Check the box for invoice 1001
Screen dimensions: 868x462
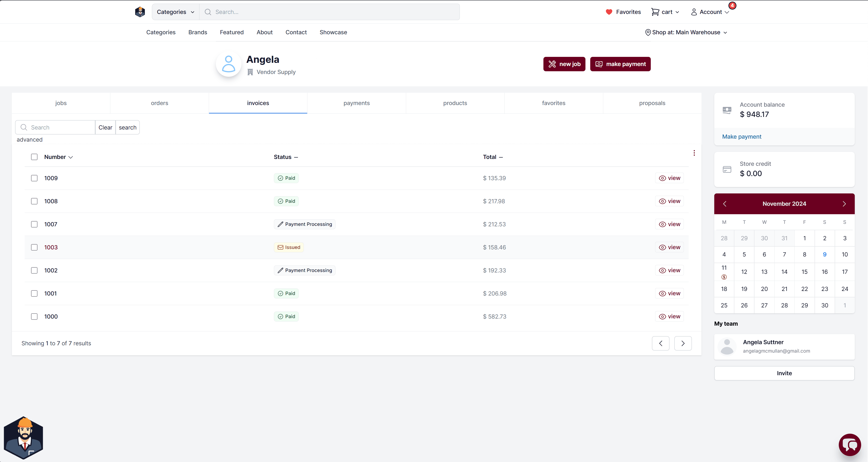(34, 293)
